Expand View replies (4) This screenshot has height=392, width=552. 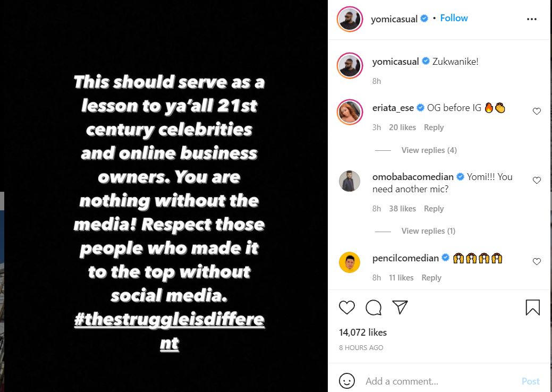tap(429, 150)
